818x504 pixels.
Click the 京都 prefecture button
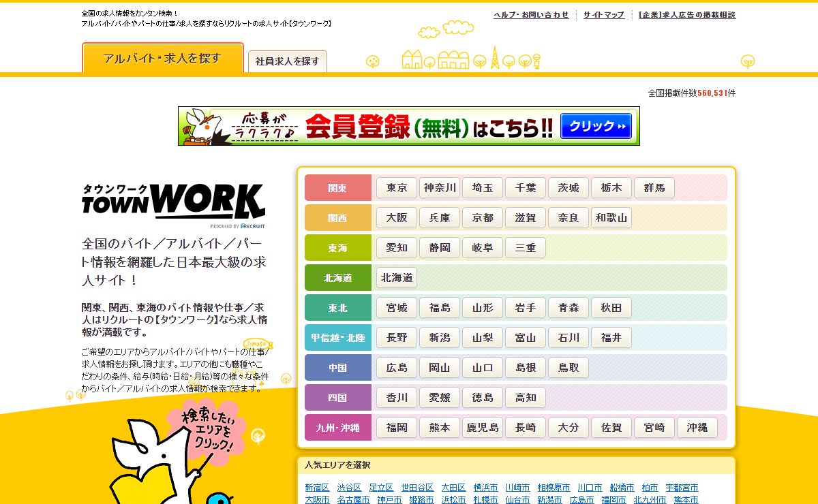483,218
